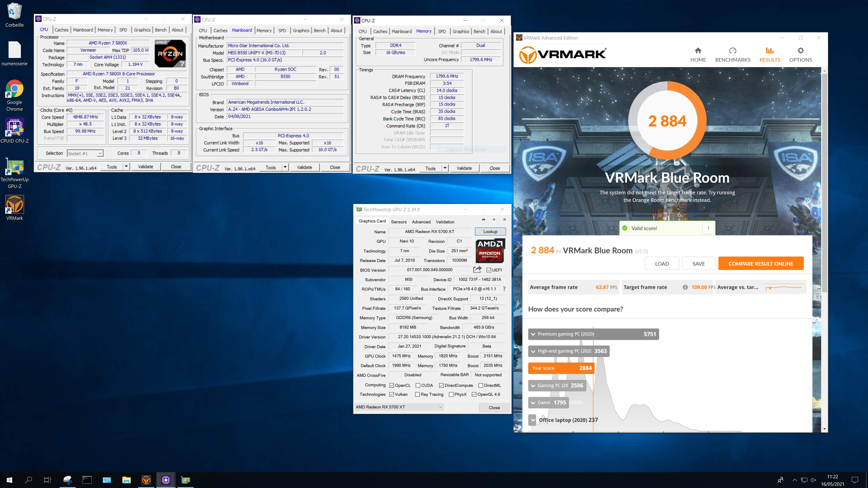
Task: Click GPU-Z screenshot camera icon
Action: [484, 220]
